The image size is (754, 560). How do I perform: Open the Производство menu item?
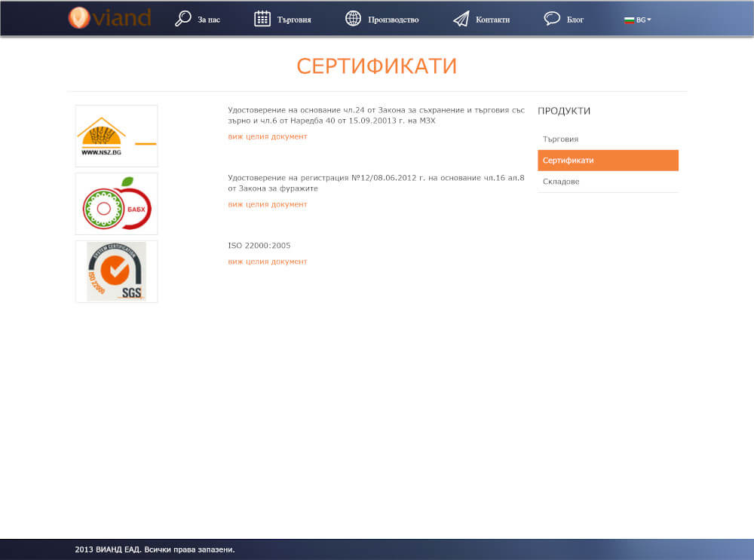(x=394, y=20)
